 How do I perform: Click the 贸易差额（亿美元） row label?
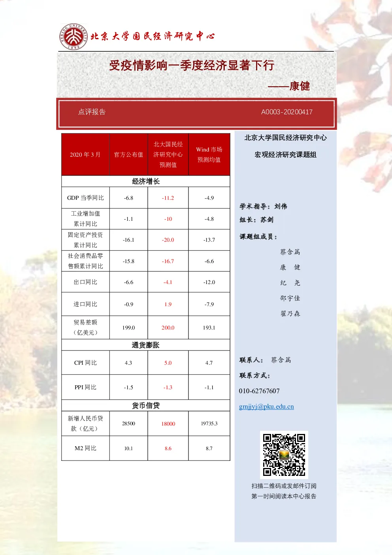click(85, 328)
